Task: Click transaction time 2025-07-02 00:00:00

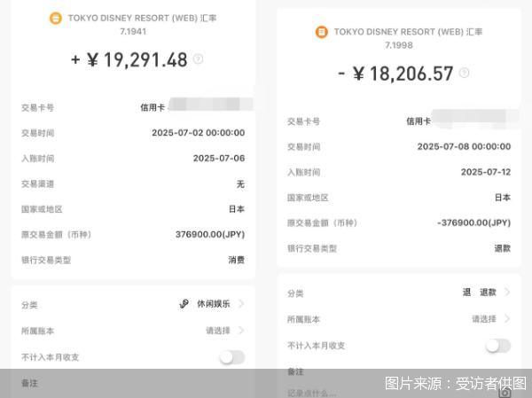Action: click(198, 133)
